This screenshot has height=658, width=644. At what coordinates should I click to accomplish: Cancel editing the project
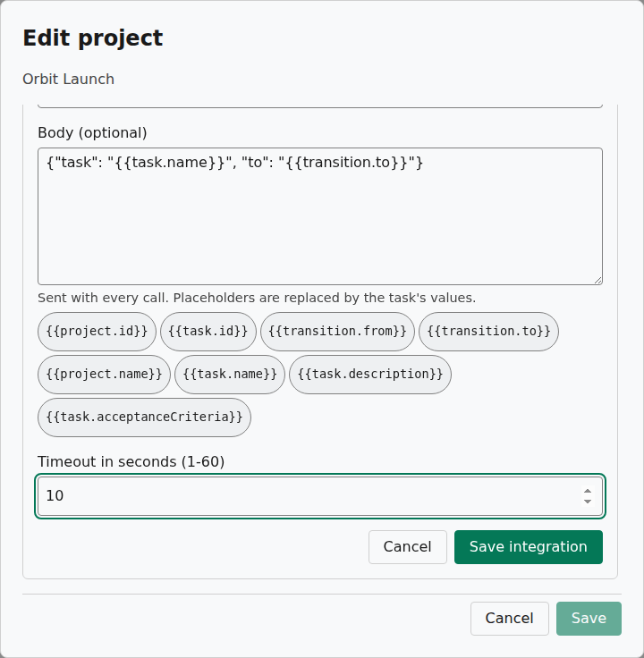point(509,618)
